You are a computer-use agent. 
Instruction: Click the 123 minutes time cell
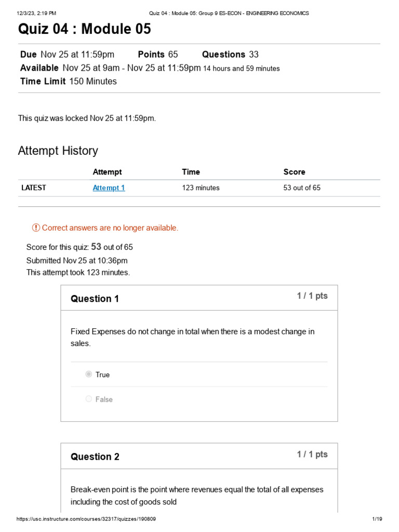coord(201,188)
